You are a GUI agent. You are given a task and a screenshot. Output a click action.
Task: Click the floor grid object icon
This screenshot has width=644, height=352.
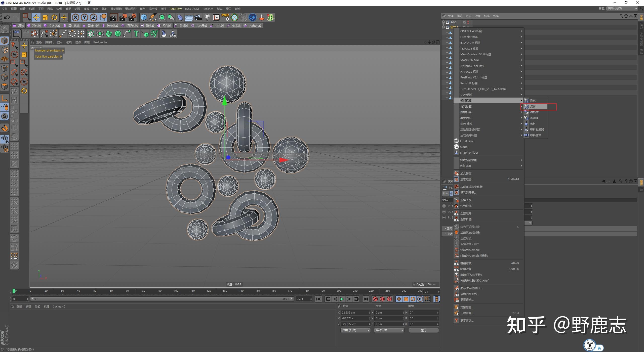[189, 17]
